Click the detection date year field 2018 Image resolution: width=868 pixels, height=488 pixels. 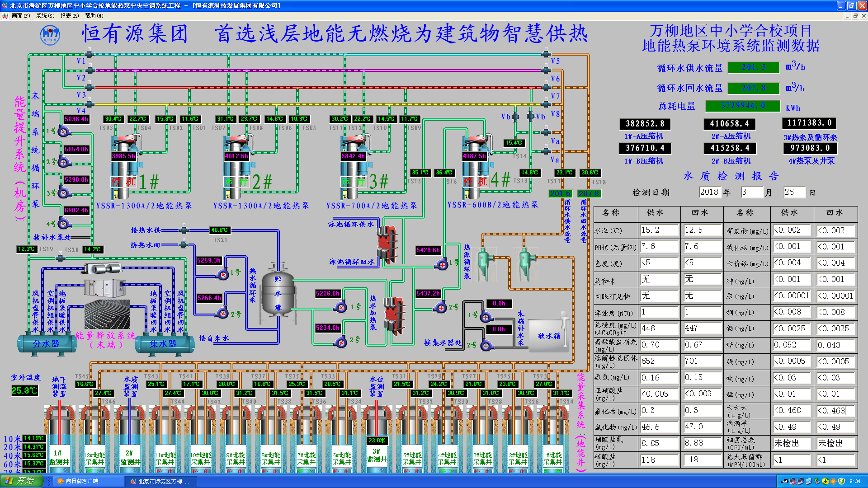pos(709,192)
